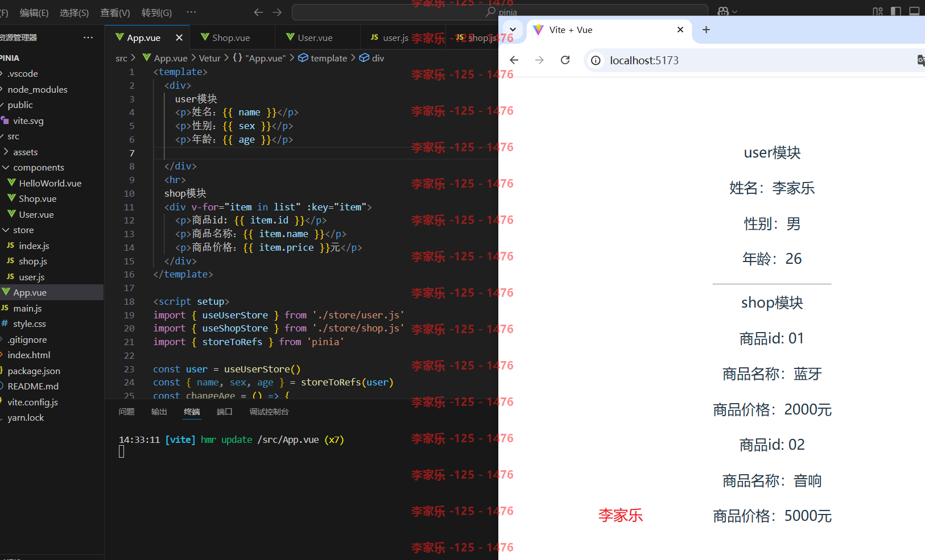
Task: Collapse the components folder chevron
Action: tap(6, 168)
